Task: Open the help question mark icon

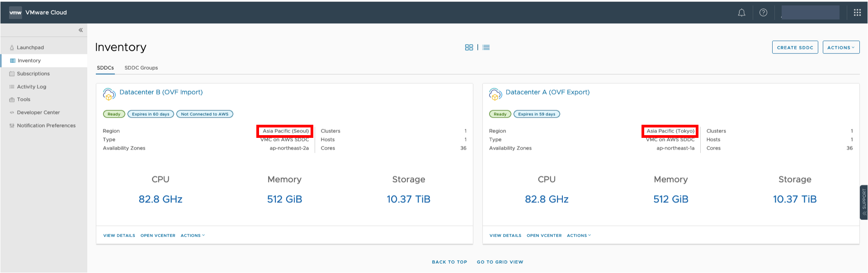Action: (763, 13)
